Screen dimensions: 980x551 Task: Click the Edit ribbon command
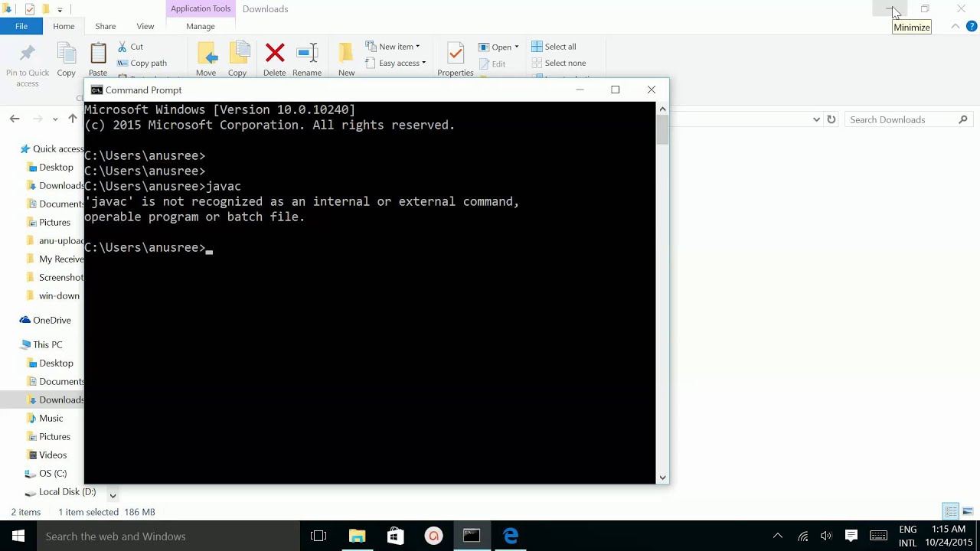(x=492, y=64)
